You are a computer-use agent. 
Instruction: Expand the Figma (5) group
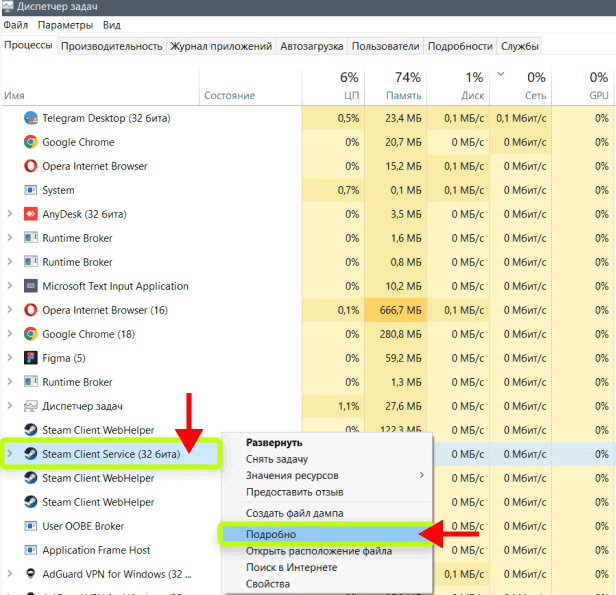point(10,357)
